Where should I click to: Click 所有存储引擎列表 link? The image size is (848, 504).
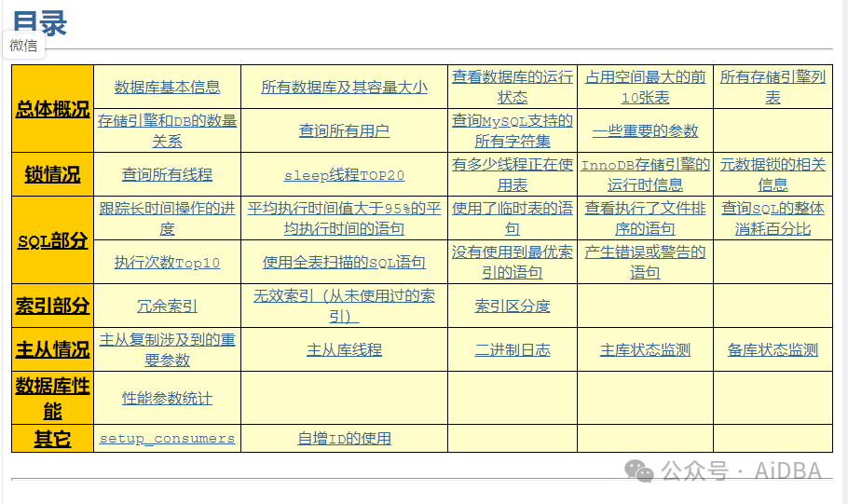[x=773, y=87]
